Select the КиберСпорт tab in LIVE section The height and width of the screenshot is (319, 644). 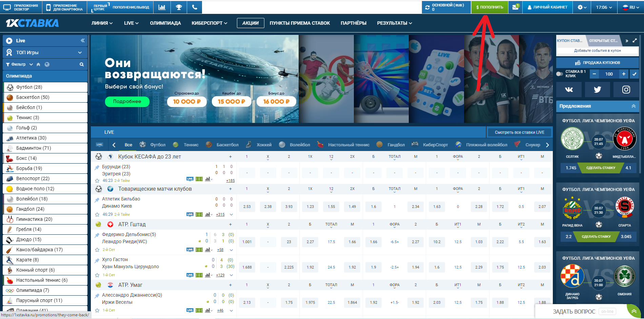point(430,145)
